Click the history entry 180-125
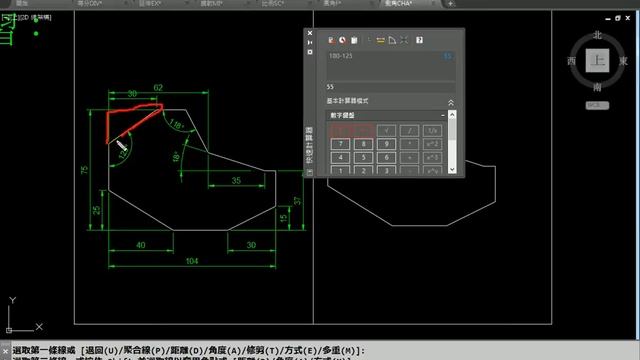The image size is (640, 360). (x=340, y=56)
